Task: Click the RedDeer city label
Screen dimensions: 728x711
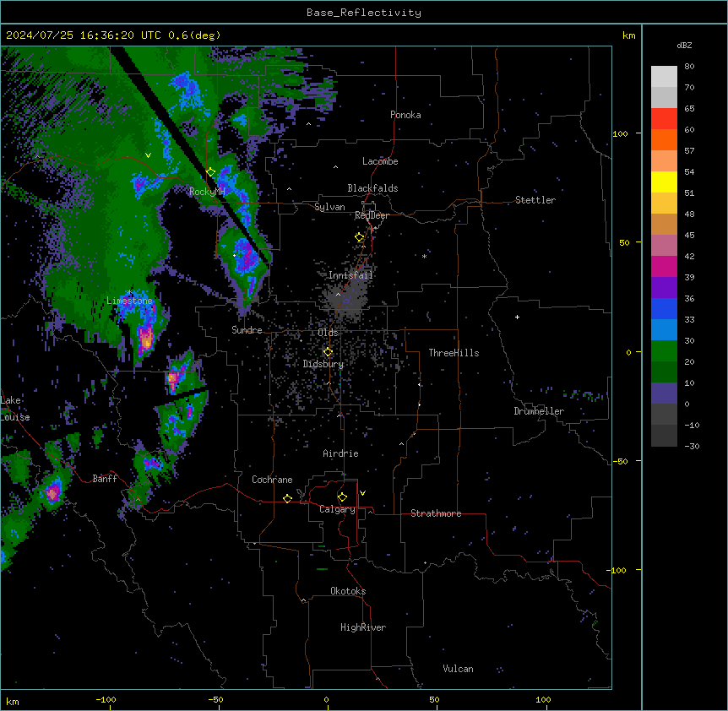Action: click(372, 215)
